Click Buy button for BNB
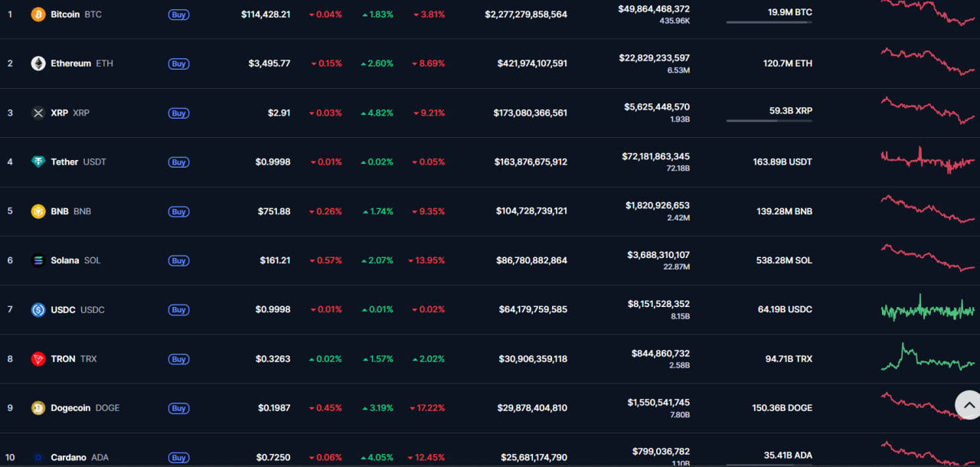Screen dimensions: 980x467 [179, 211]
